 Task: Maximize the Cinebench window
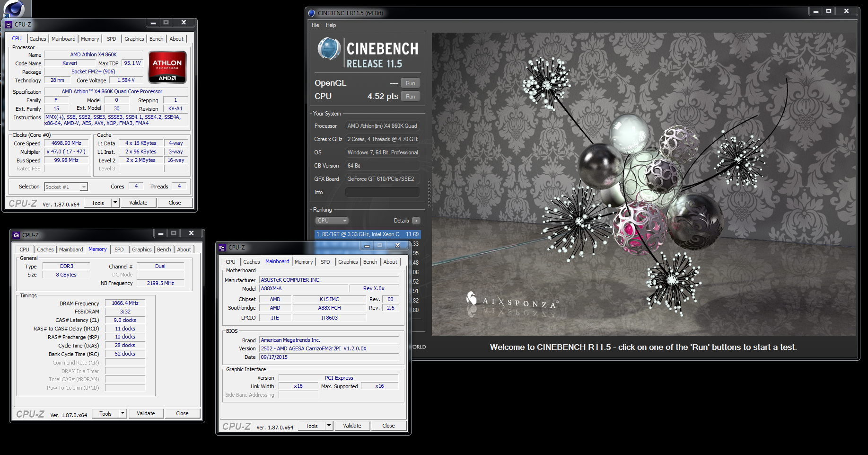tap(829, 11)
